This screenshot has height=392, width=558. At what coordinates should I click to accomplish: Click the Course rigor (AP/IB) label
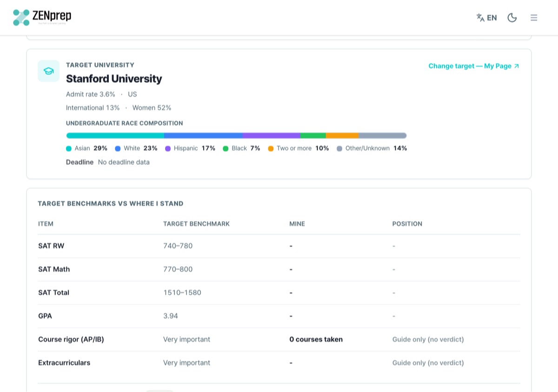point(71,340)
